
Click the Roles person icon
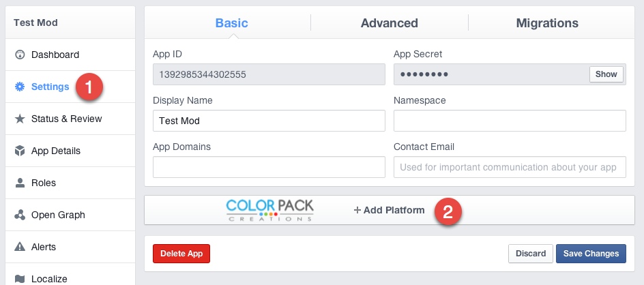coord(20,183)
